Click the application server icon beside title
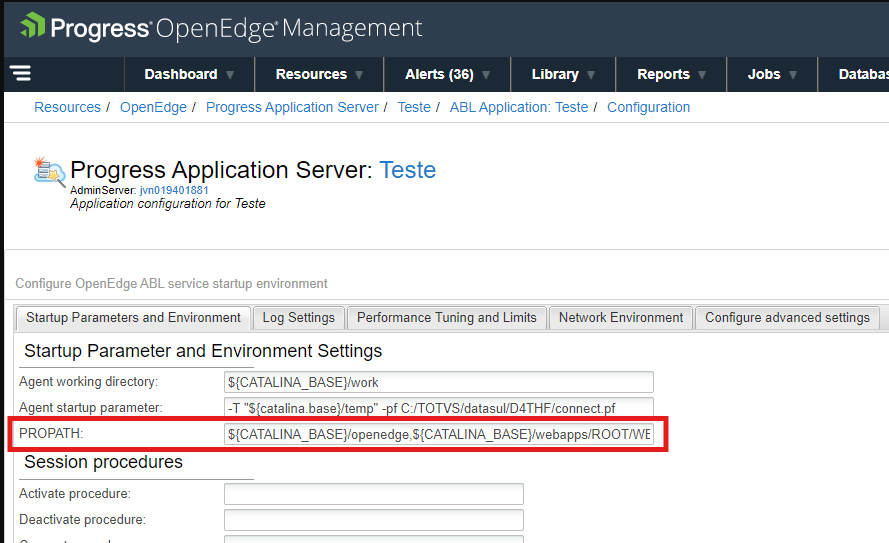The image size is (889, 543). pos(49,172)
